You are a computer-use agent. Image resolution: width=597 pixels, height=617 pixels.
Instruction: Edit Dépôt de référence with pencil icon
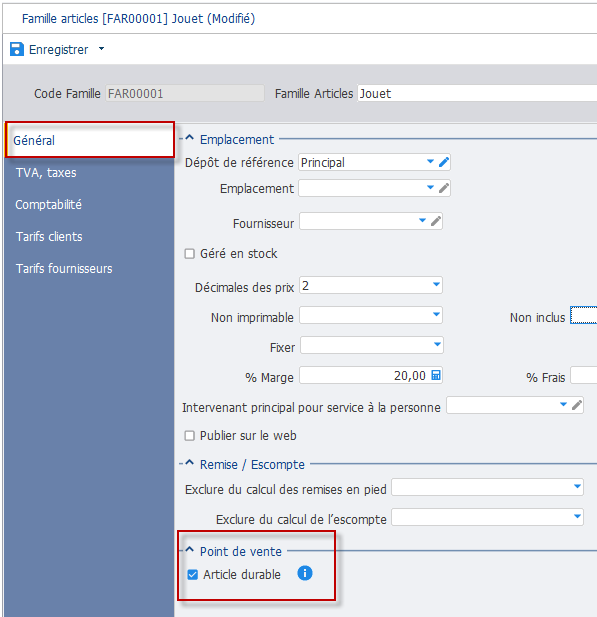[x=444, y=162]
